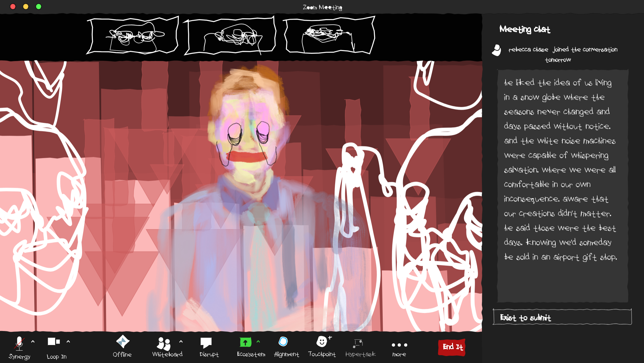The height and width of the screenshot is (363, 644).
Task: Toggle the Loop In camera icon
Action: pos(54,342)
